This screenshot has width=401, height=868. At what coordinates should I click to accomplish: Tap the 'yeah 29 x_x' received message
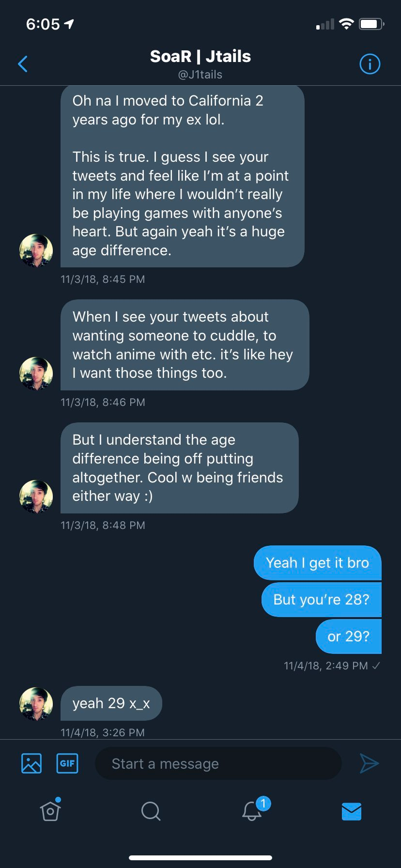[111, 703]
